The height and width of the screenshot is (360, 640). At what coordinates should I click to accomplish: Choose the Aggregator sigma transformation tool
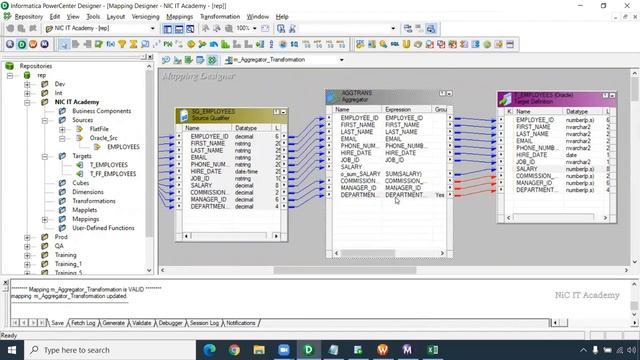[x=133, y=44]
